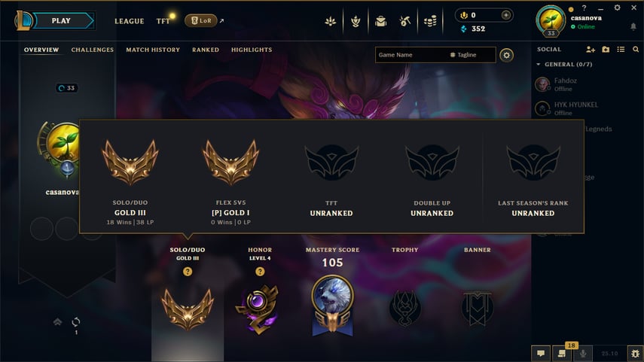Screen dimensions: 644x362
Task: Search friends with magnifier icon
Action: click(x=636, y=49)
